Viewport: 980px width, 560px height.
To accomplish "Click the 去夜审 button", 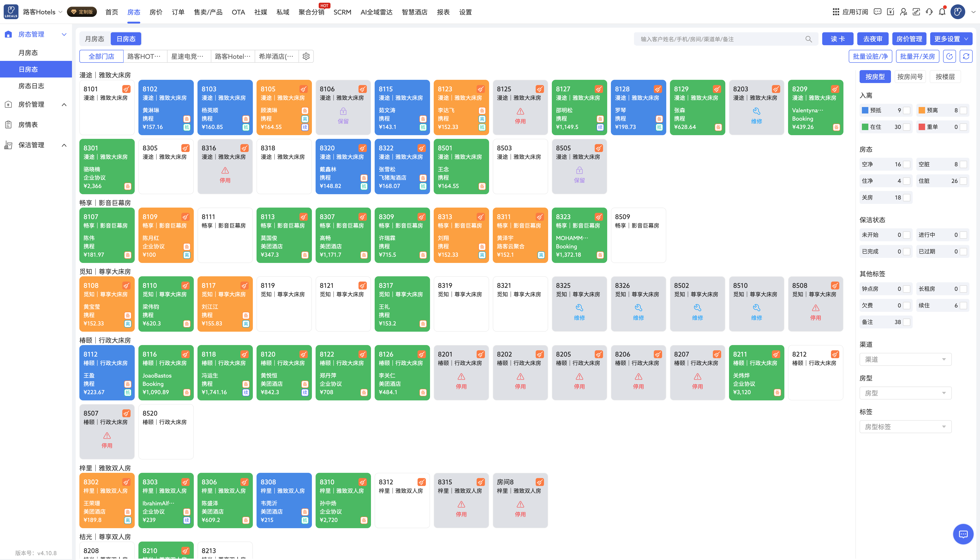I will point(873,39).
